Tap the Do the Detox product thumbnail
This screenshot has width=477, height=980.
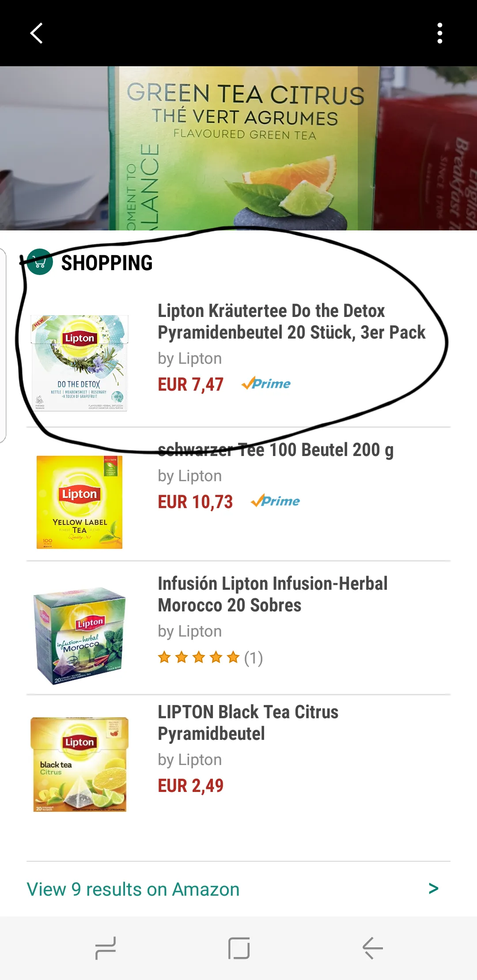(79, 363)
